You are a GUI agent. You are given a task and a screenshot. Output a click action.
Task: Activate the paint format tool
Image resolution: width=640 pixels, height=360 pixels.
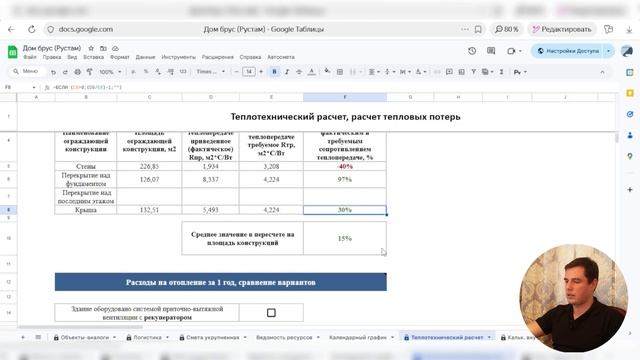tap(89, 72)
